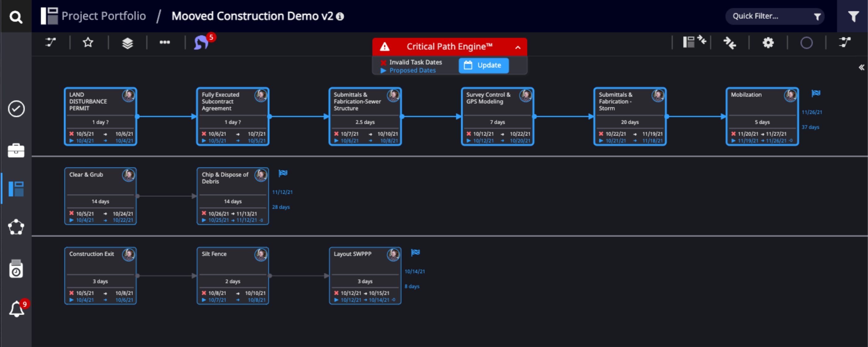Click the info icon beside project title
Viewport: 868px width, 347px height.
coord(340,16)
